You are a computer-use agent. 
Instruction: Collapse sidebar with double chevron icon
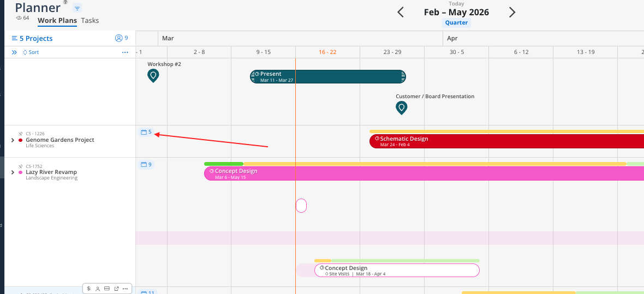[14, 52]
